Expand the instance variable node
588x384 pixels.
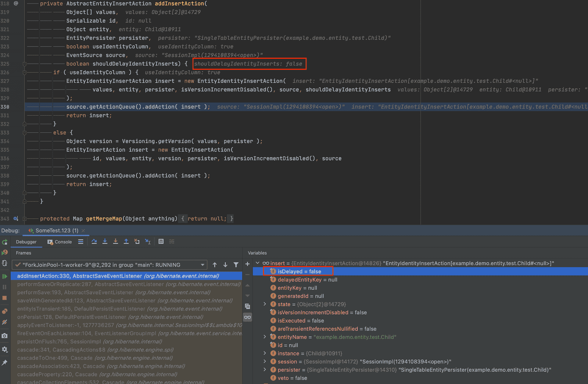point(265,353)
